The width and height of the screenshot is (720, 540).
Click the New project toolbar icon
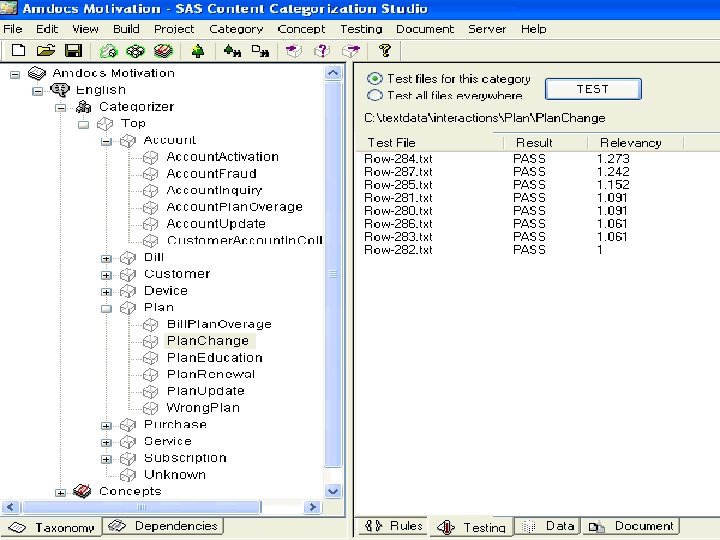18,51
